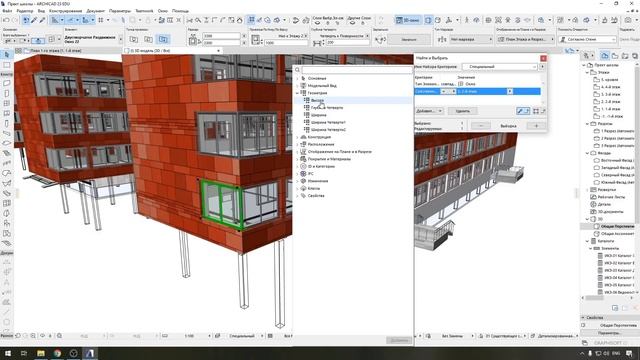This screenshot has width=640, height=360.
Task: Open the Специальный criteria set dropdown
Action: coord(500,67)
